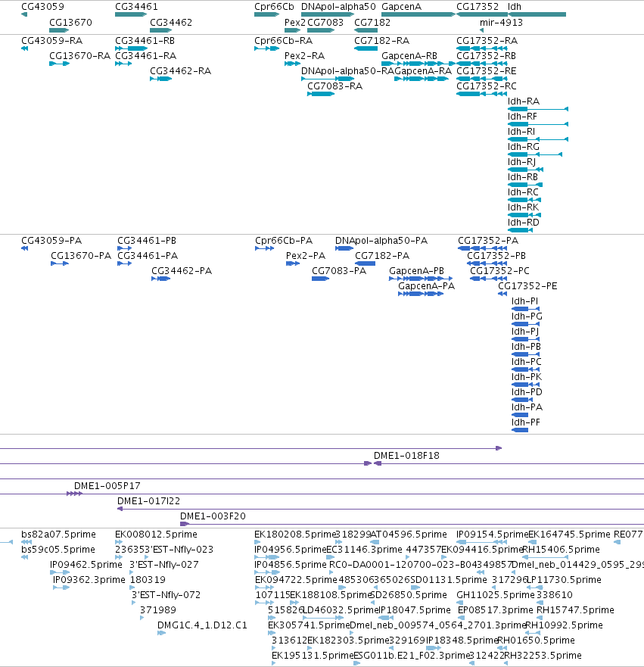644x667 pixels.
Task: Open the Cpr66Cb-PA protein label
Action: click(284, 241)
